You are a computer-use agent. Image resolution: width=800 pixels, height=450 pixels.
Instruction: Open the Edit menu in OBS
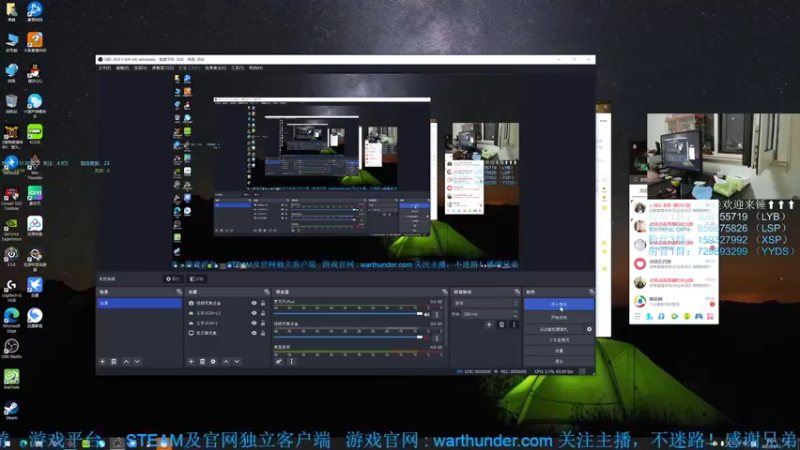pos(122,68)
